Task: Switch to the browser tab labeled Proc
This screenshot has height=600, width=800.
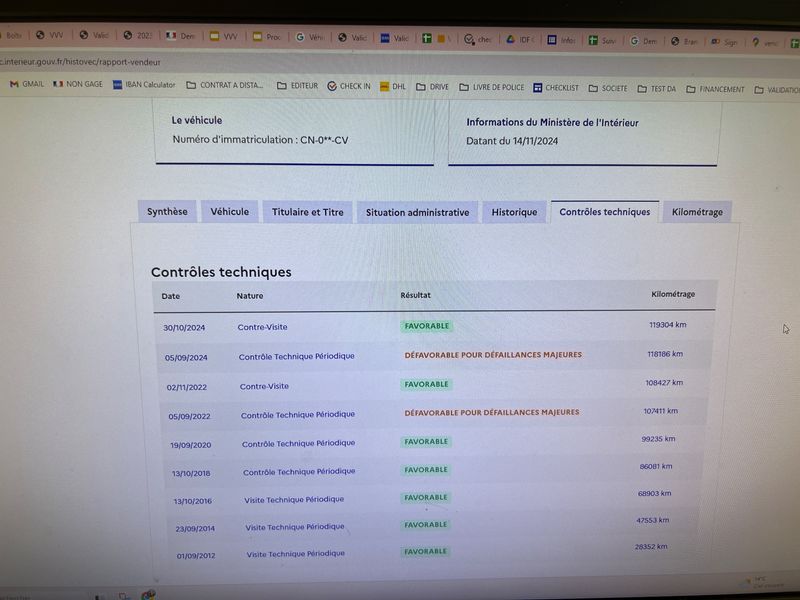Action: pos(267,37)
